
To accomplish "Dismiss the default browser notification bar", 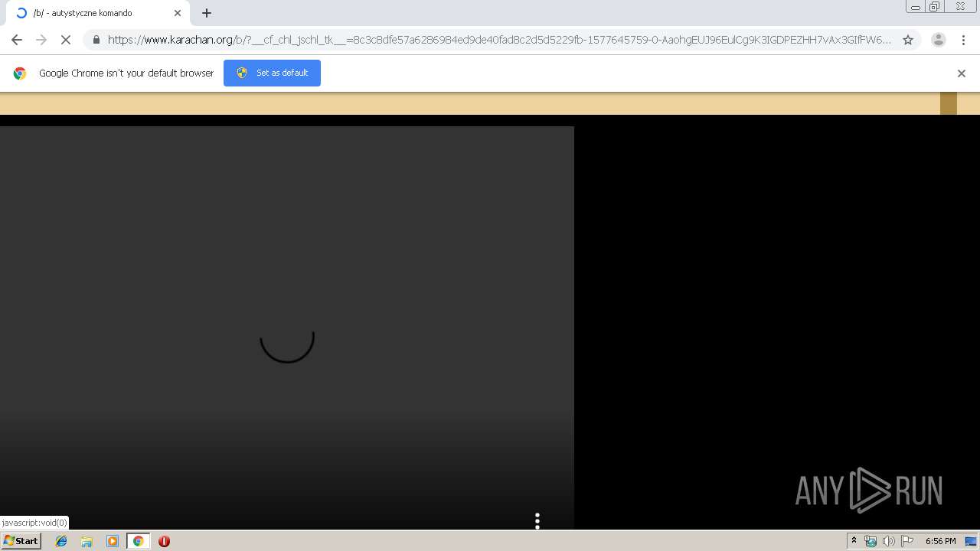I will 962,73.
